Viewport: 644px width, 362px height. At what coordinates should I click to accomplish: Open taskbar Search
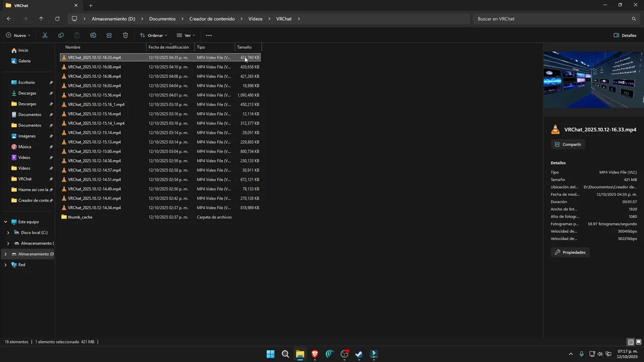[285, 354]
